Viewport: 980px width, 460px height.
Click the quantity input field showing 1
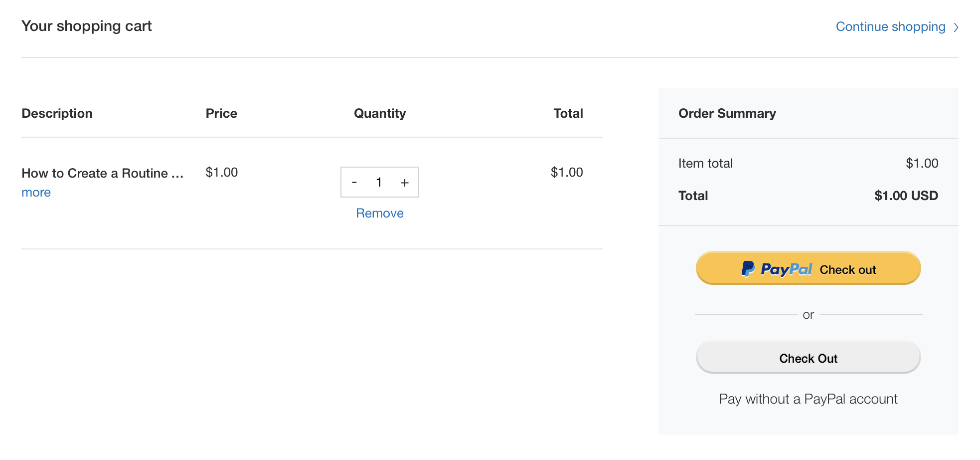point(379,182)
